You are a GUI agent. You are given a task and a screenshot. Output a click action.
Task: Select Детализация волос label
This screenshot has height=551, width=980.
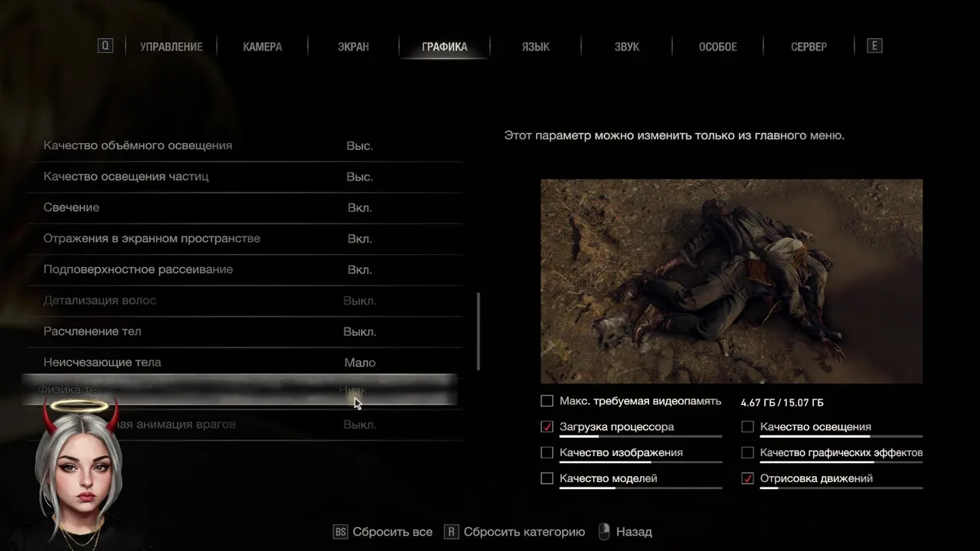[100, 301]
